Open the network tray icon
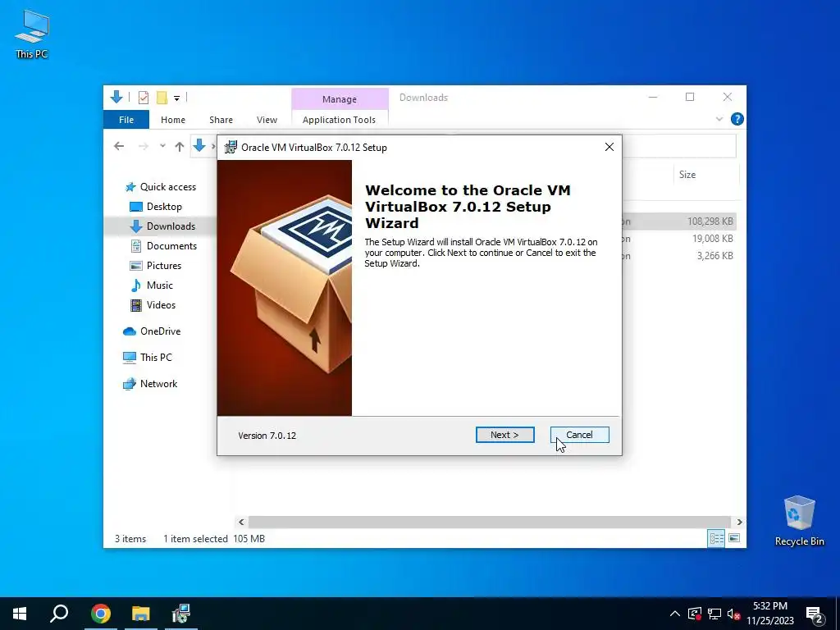840x630 pixels. point(714,614)
